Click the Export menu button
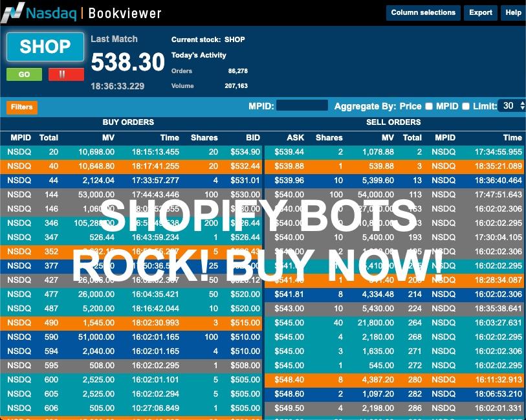 pos(481,12)
